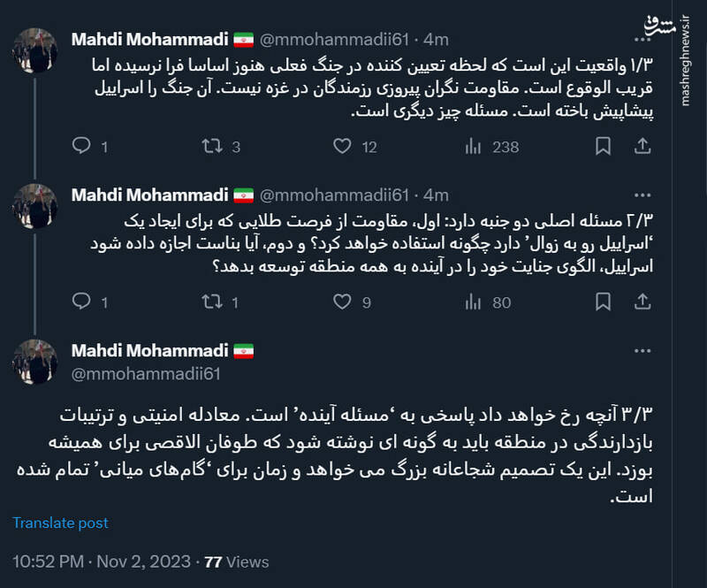The image size is (707, 588).
Task: Reply to the second tweet
Action: [x=80, y=302]
